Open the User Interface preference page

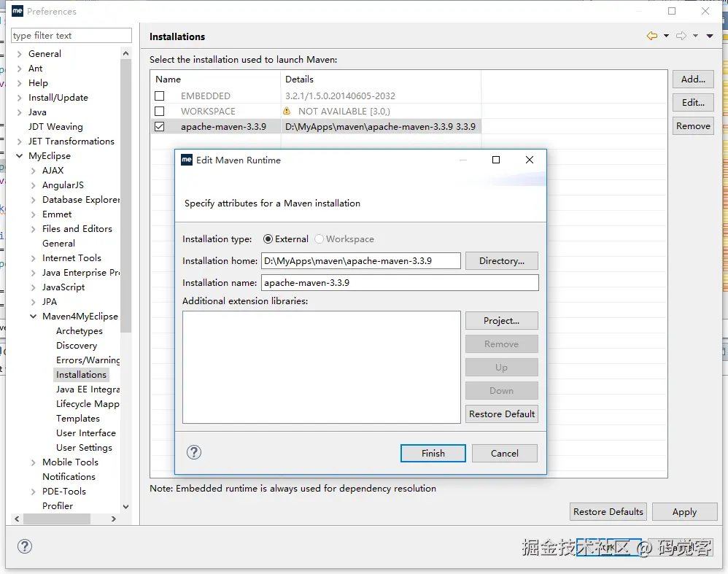86,433
